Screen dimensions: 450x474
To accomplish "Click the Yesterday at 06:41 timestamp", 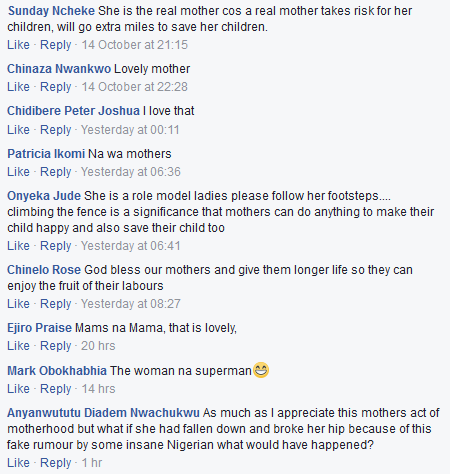I will [131, 246].
